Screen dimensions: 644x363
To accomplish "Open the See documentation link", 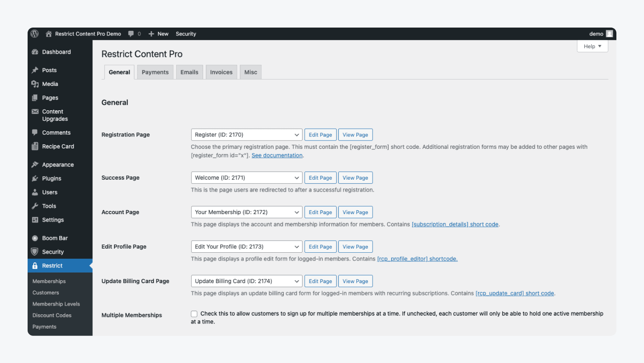I will click(x=277, y=155).
